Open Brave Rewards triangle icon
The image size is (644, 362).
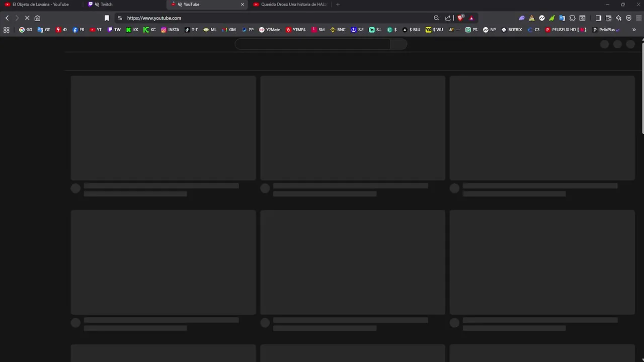point(471,18)
